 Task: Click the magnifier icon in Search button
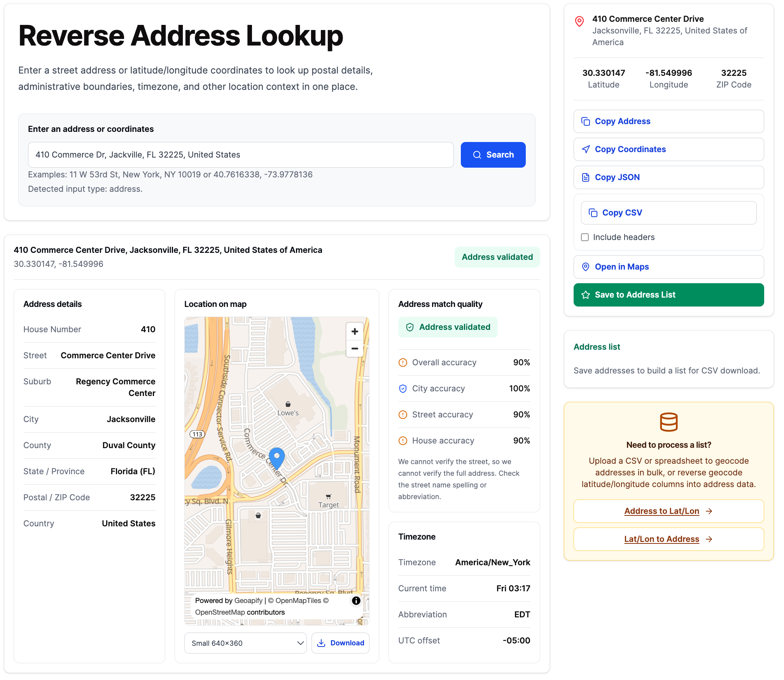[x=477, y=155]
